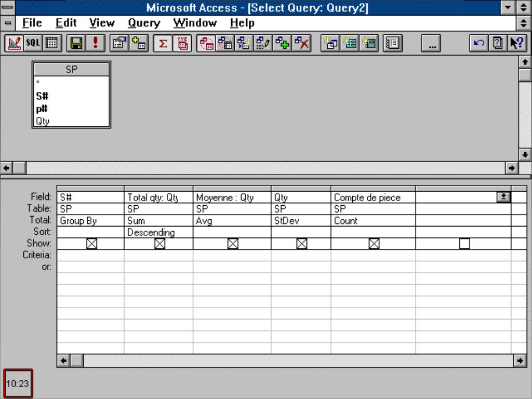
Task: Click the 'Avg' total cell
Action: coord(232,220)
